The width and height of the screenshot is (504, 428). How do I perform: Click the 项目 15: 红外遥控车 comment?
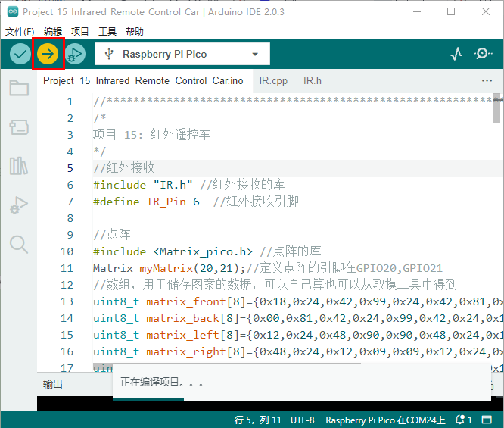[151, 135]
